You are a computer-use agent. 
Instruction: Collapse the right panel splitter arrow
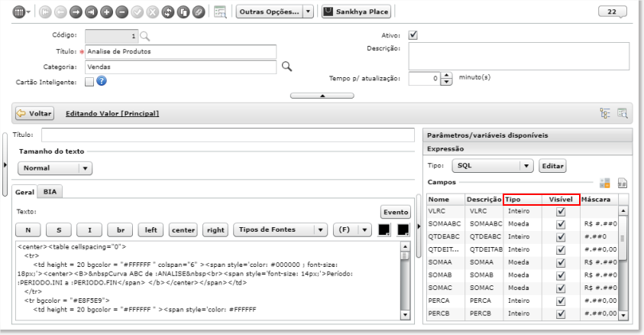pos(419,226)
